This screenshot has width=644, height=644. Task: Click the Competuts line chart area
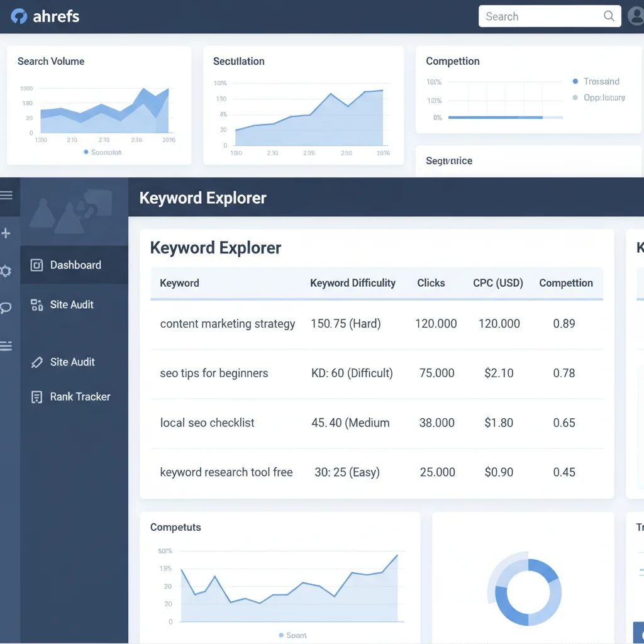click(x=289, y=587)
